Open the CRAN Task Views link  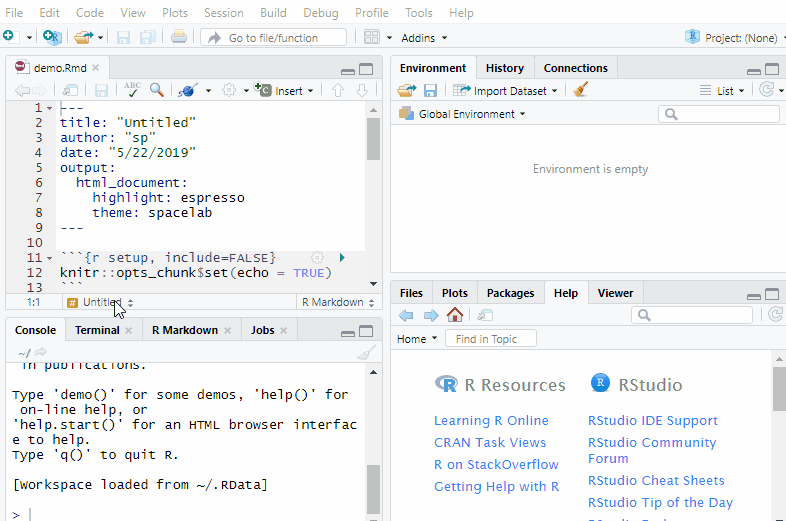point(490,442)
